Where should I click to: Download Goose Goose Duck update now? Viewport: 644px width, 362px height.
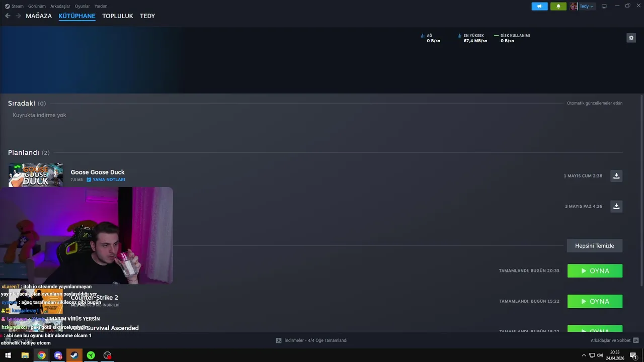(616, 175)
